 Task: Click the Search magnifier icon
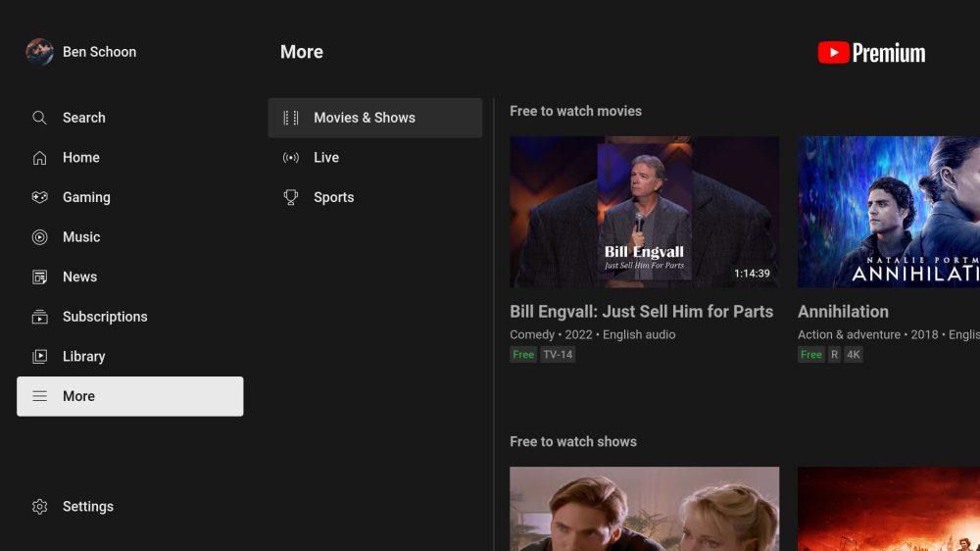pyautogui.click(x=39, y=118)
